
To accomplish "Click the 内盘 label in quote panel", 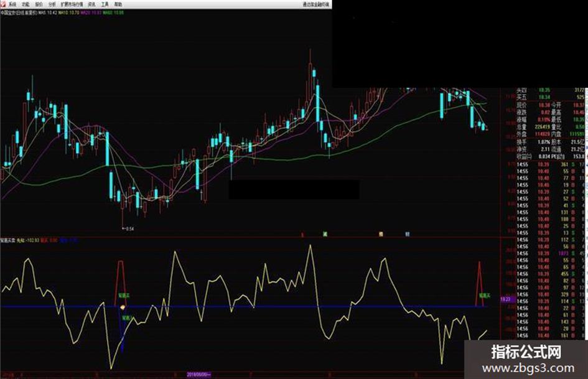I will pos(557,134).
